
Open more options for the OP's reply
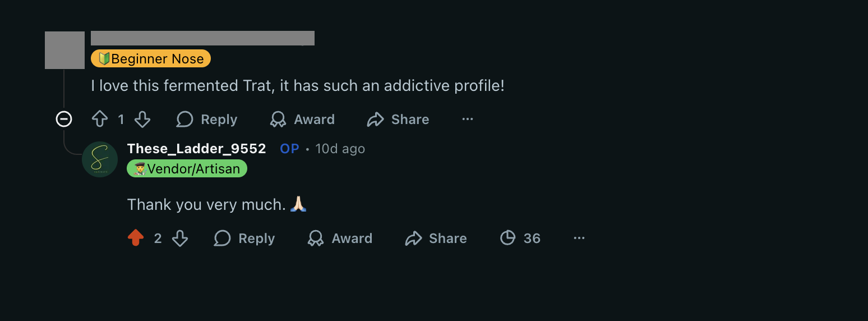(x=579, y=238)
